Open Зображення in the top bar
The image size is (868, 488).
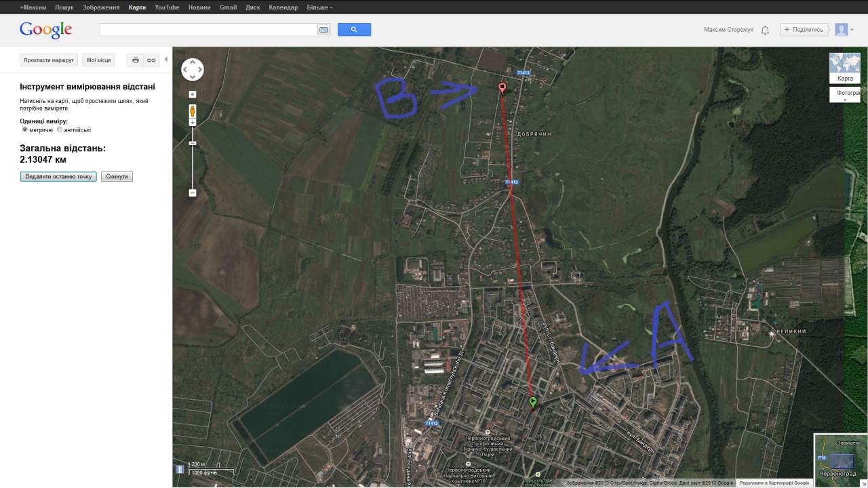click(101, 7)
